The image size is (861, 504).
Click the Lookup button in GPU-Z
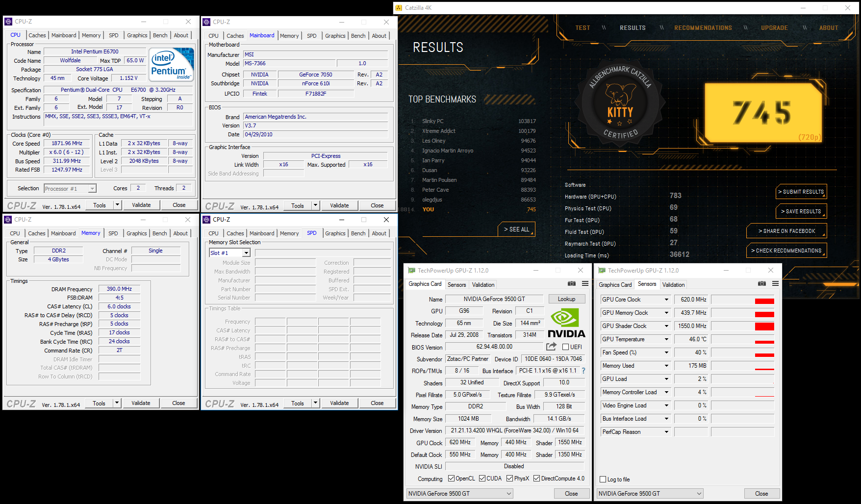point(566,299)
